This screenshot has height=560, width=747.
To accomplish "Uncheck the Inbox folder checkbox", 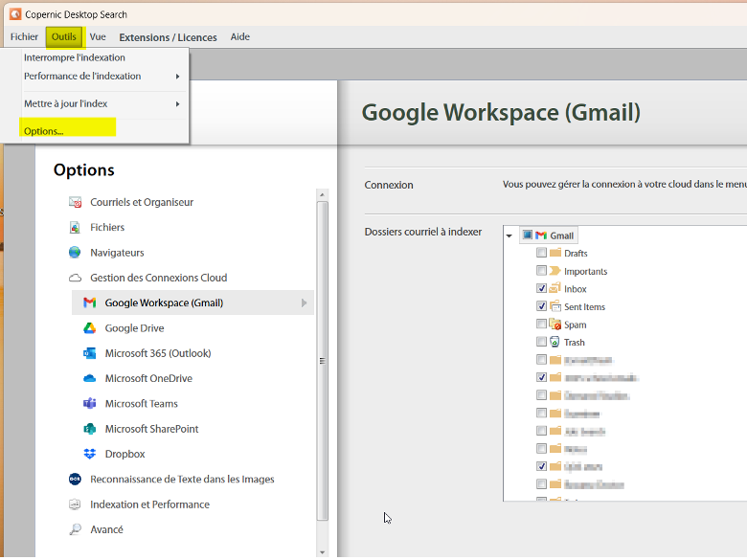I will [x=542, y=288].
